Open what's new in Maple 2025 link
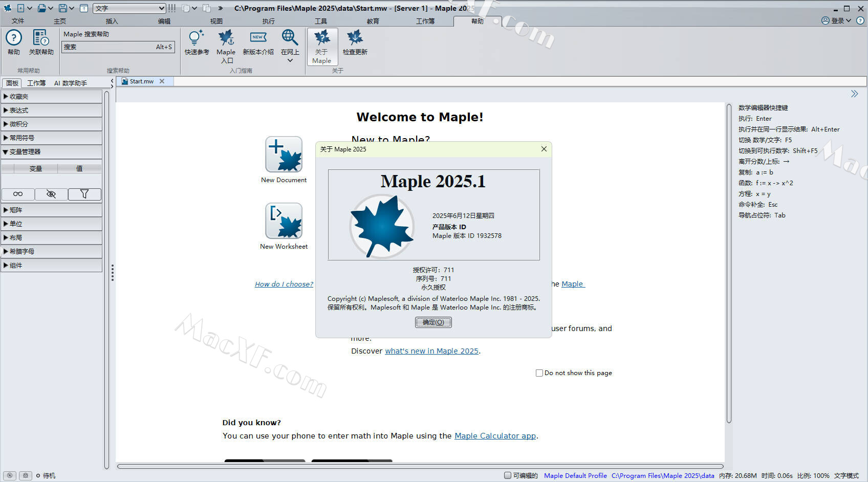 [432, 351]
